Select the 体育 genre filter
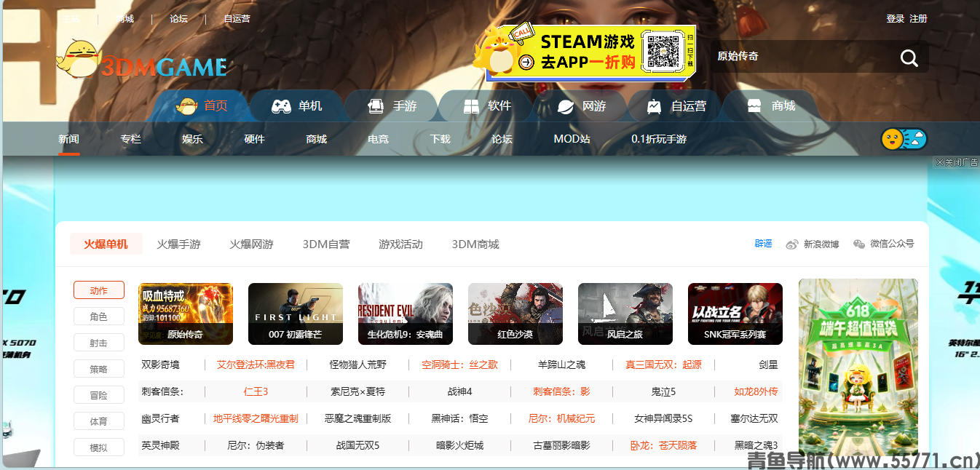Screen dimensions: 980x470 (99, 421)
